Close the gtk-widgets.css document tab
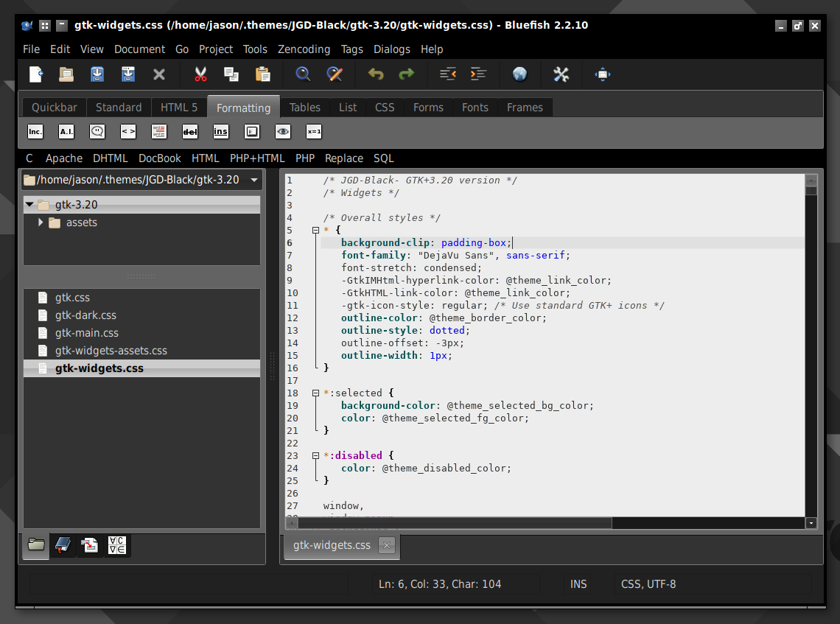This screenshot has width=840, height=624. point(387,545)
